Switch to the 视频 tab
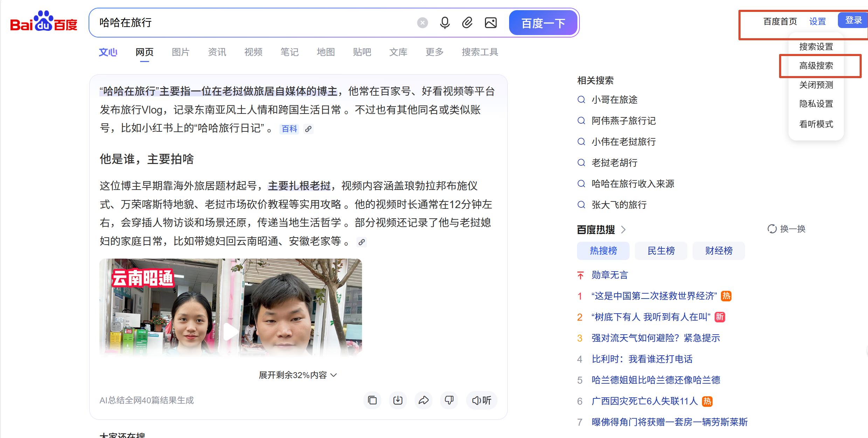The image size is (868, 438). (253, 52)
